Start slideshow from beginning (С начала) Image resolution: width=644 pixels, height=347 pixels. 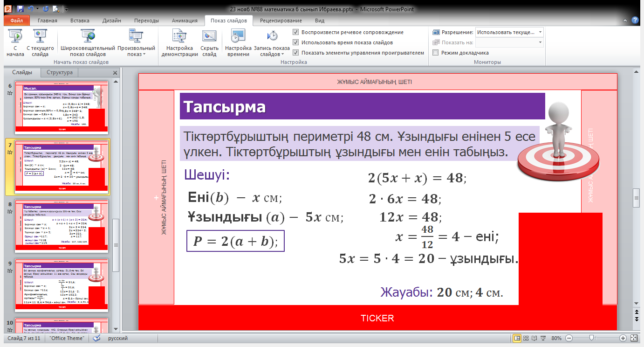[15, 42]
